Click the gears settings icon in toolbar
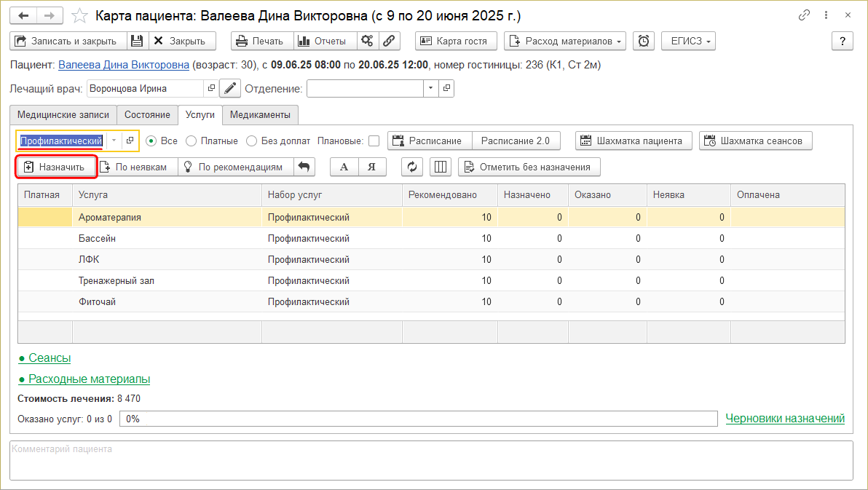 tap(368, 42)
